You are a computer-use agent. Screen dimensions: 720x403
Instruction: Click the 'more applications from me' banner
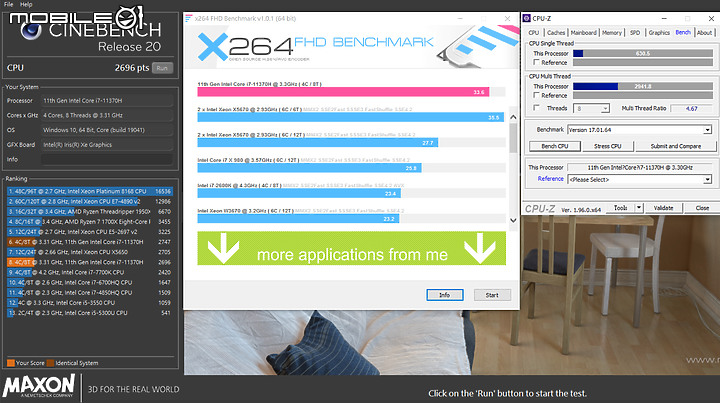(352, 248)
